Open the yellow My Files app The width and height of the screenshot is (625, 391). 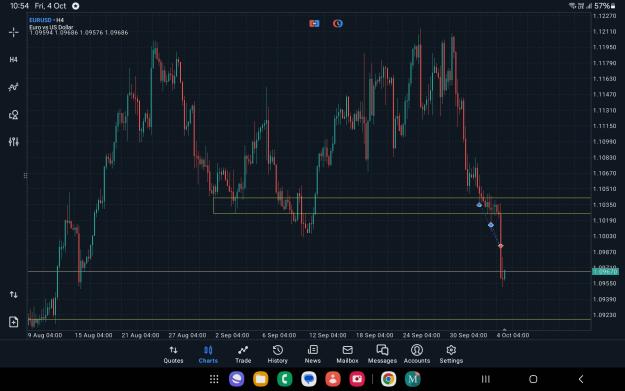click(261, 379)
